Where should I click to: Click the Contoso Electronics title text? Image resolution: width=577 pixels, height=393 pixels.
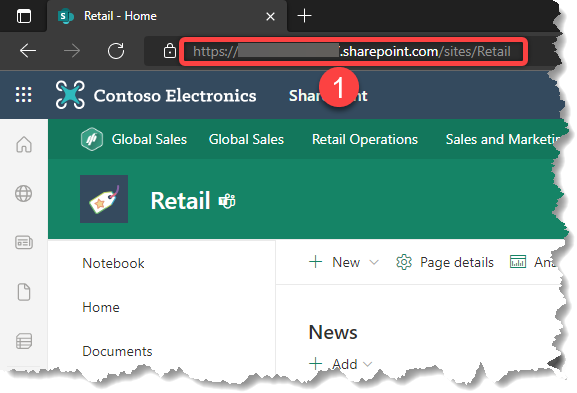175,96
